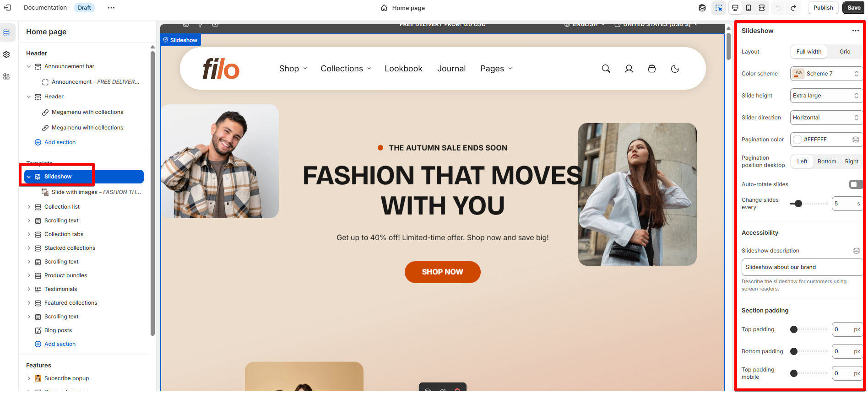Open Journal in store navigation

tap(451, 69)
